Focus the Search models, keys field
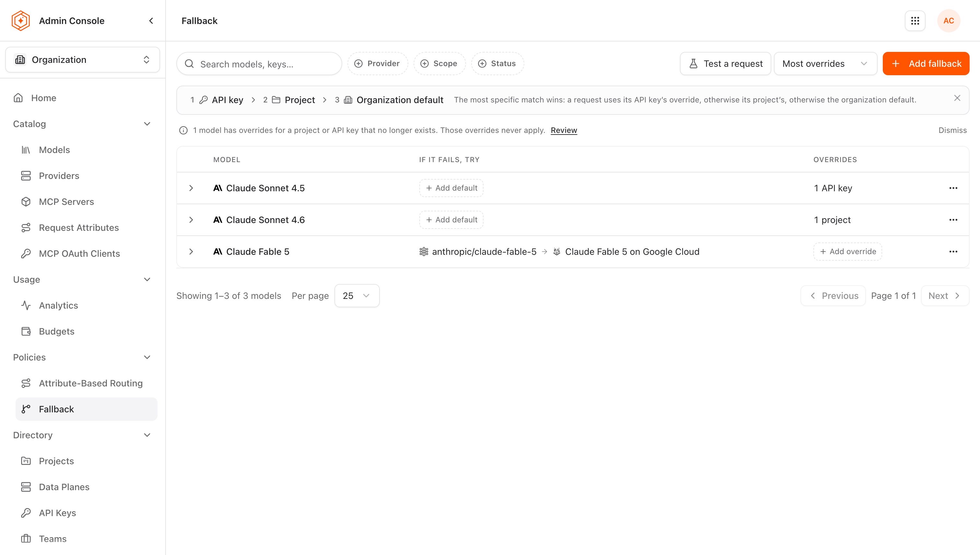Viewport: 980px width, 555px height. coord(259,64)
